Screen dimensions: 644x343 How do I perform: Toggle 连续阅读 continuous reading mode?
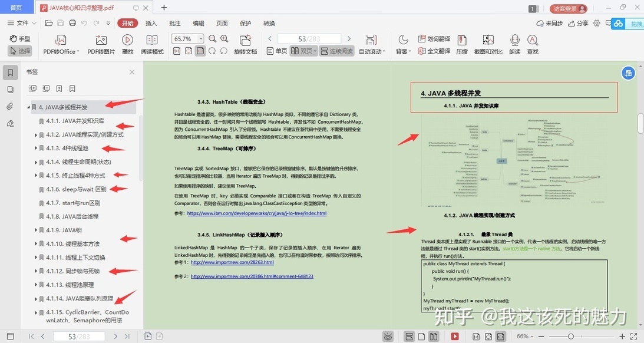[x=336, y=51]
